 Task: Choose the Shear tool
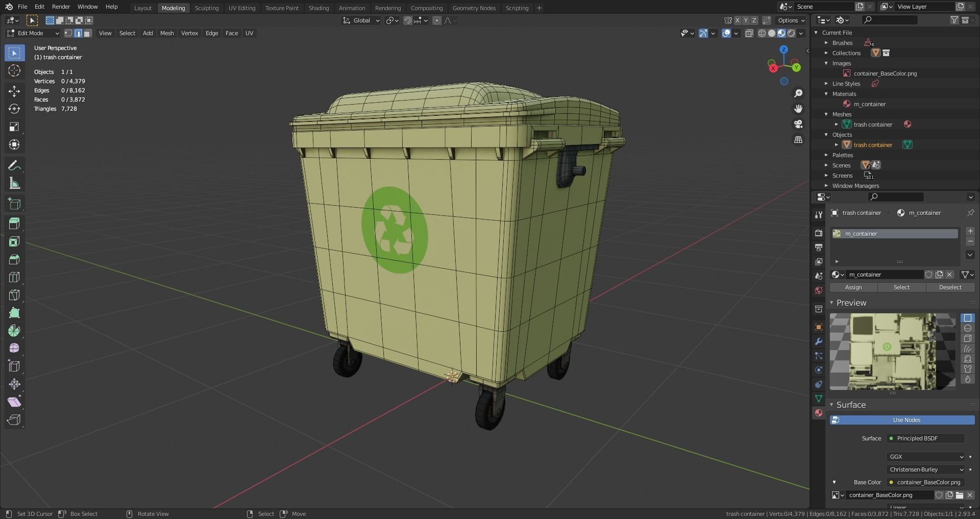tap(14, 402)
